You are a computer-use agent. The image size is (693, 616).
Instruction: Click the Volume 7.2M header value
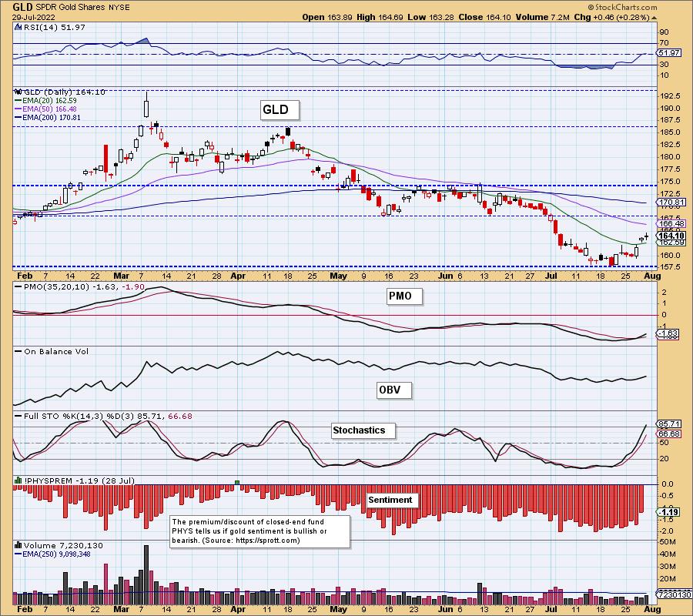click(x=543, y=17)
